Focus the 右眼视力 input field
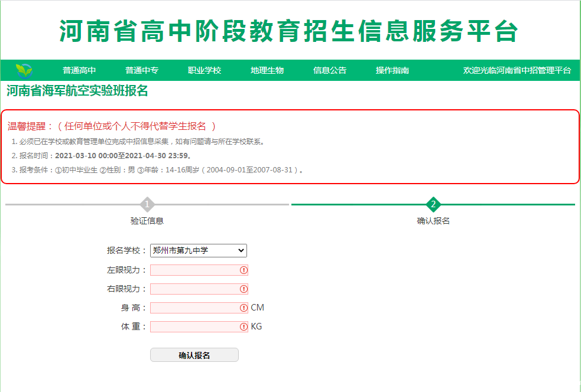Screen dimensions: 581x392 tap(194, 289)
